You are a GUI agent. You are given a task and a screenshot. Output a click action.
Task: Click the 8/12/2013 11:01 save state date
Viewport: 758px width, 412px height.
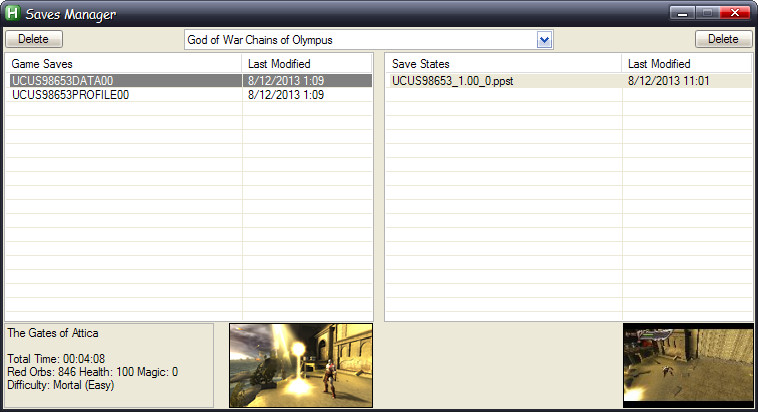(x=668, y=81)
